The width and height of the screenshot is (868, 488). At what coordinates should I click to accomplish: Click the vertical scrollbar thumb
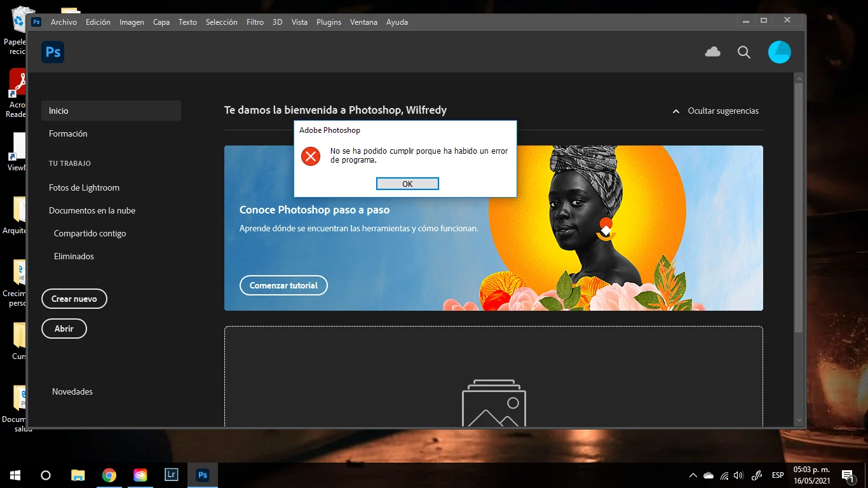[799, 207]
